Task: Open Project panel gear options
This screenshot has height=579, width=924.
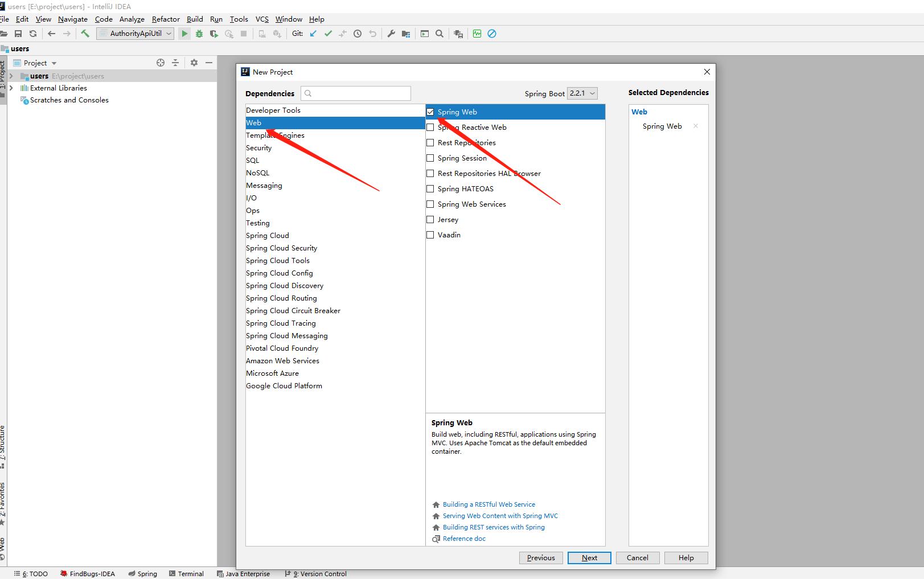Action: (194, 63)
